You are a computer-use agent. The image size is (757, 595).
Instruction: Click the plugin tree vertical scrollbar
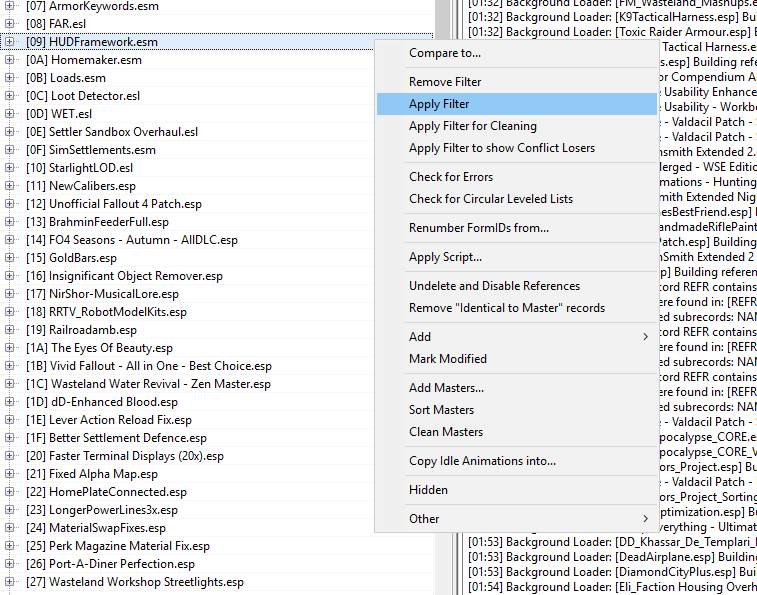tap(442, 298)
